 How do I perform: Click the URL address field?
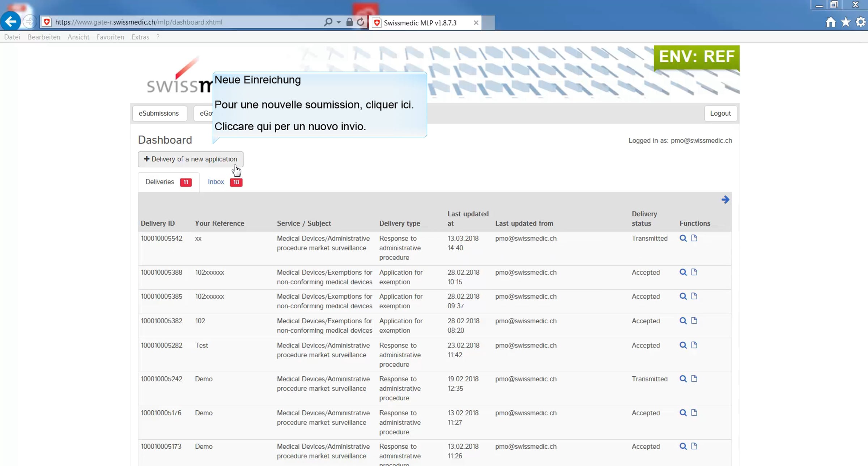(x=181, y=22)
